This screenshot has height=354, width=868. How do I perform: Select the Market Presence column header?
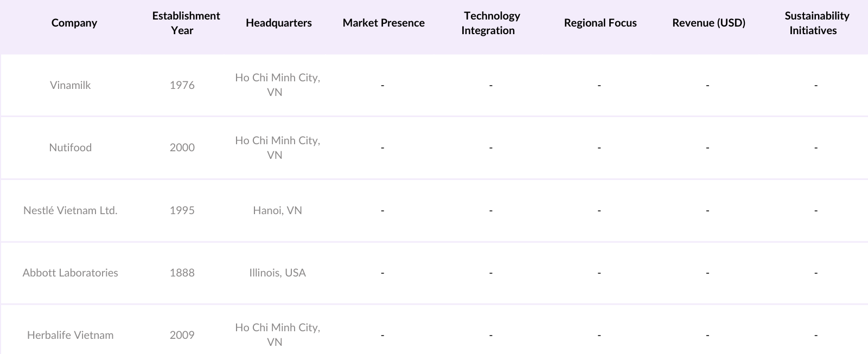click(384, 23)
